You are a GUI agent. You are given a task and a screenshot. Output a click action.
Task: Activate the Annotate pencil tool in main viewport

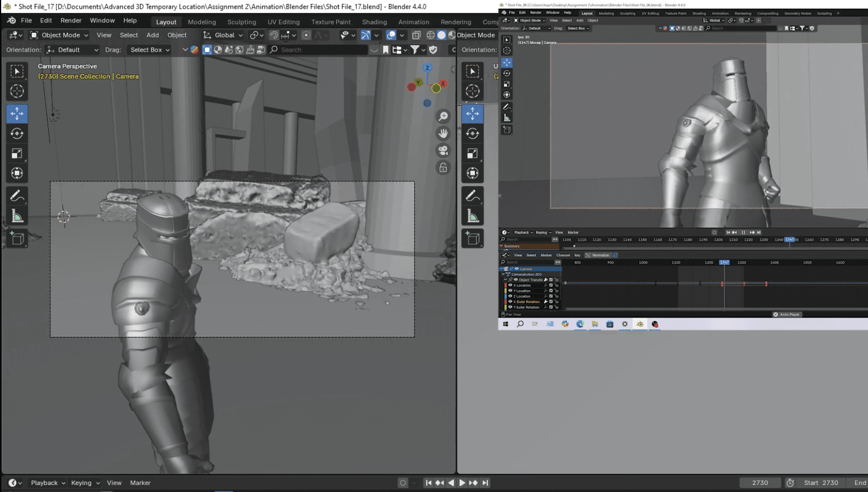pos(17,196)
